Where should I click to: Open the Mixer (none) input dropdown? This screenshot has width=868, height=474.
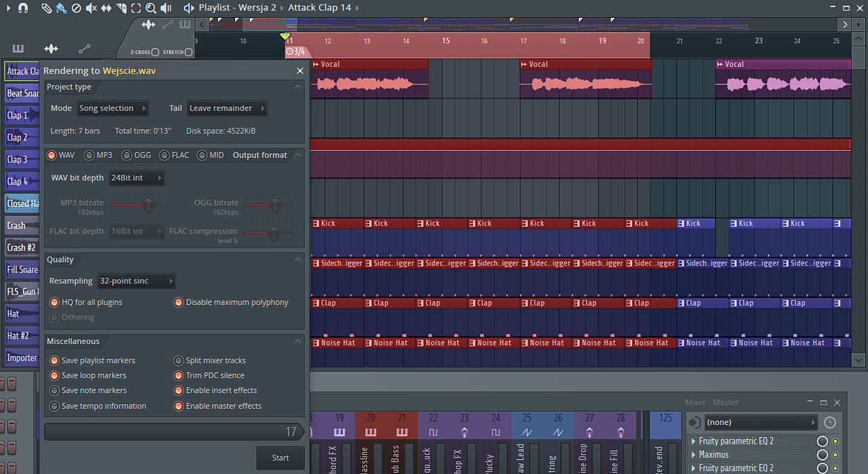tap(761, 423)
